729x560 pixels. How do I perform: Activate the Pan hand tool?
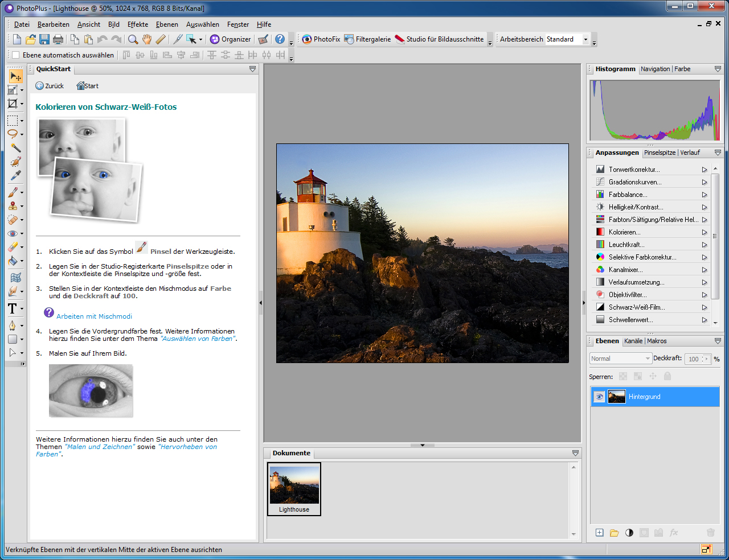(x=147, y=39)
